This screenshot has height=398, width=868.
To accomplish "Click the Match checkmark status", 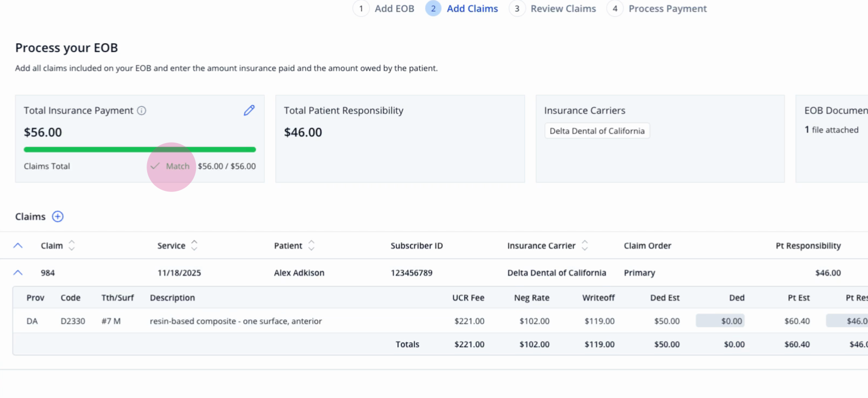I will (x=170, y=166).
